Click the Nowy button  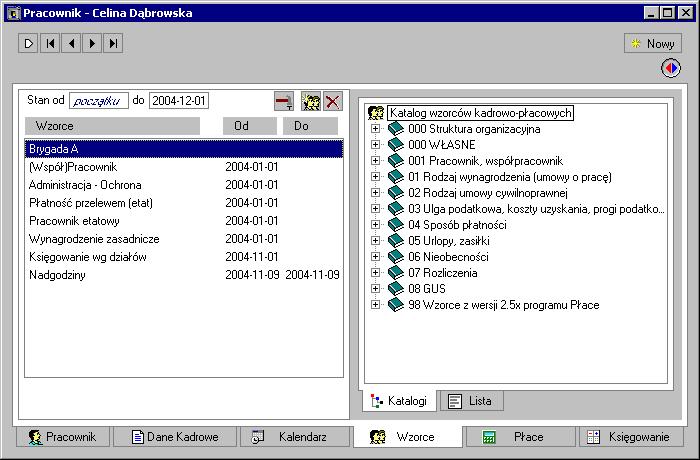click(x=653, y=43)
